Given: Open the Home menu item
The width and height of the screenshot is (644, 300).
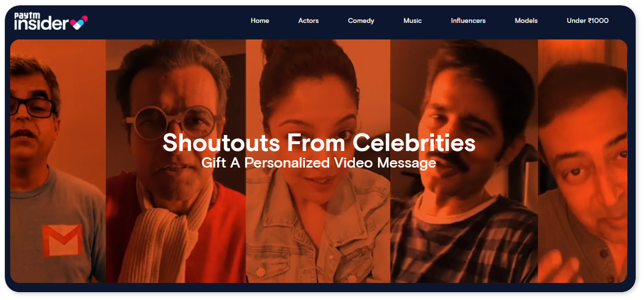Looking at the screenshot, I should point(260,20).
